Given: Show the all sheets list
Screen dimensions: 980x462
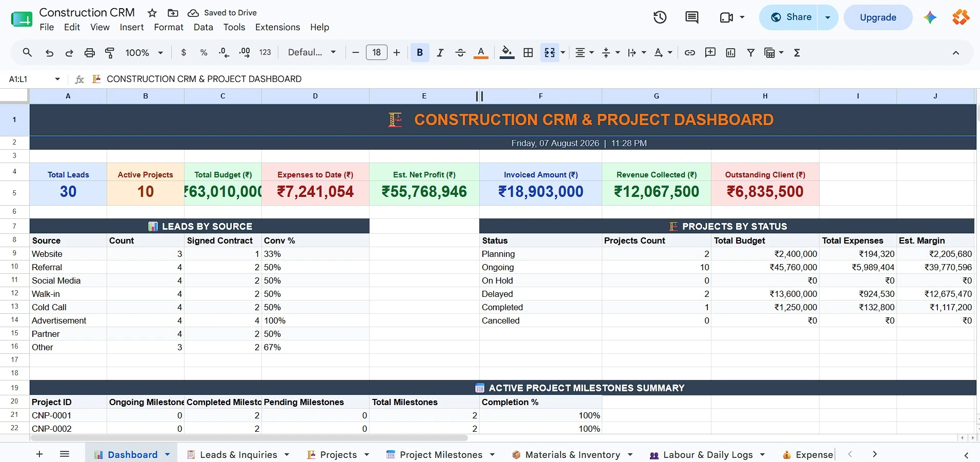Looking at the screenshot, I should (65, 454).
